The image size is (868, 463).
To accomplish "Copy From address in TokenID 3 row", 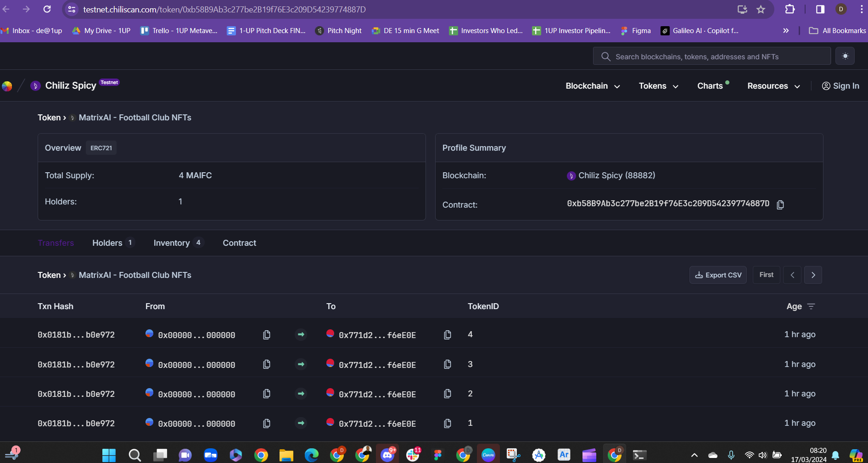I will [267, 364].
